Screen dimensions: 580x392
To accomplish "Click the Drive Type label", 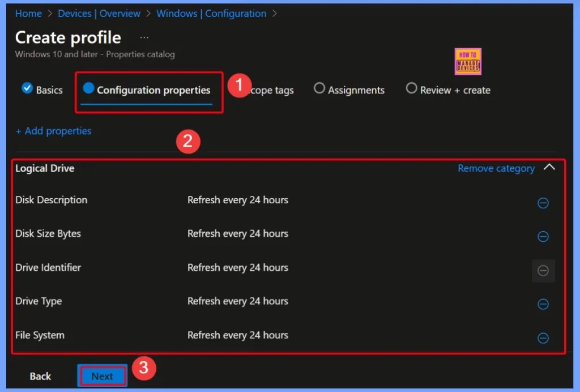I will [x=39, y=301].
